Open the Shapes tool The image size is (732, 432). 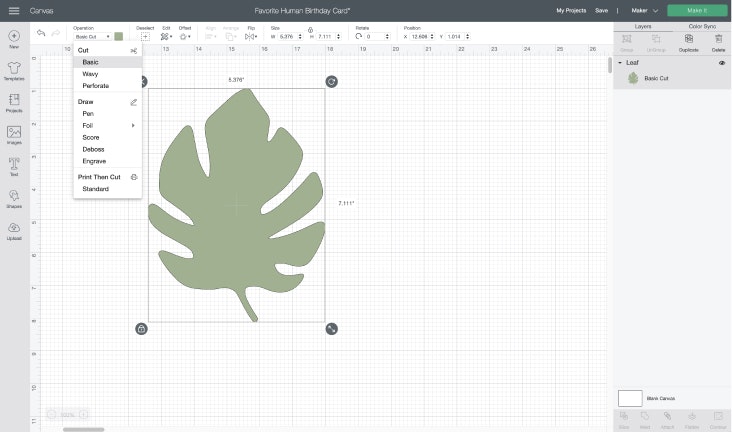14,195
